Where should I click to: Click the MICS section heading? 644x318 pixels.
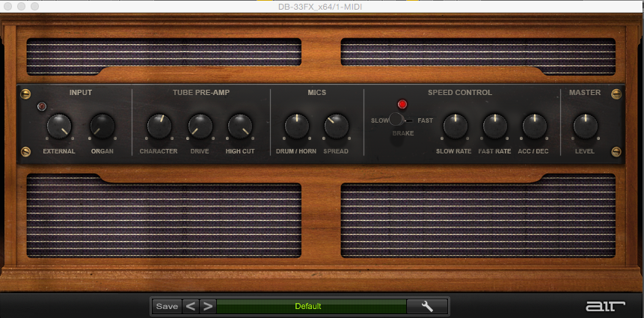316,93
